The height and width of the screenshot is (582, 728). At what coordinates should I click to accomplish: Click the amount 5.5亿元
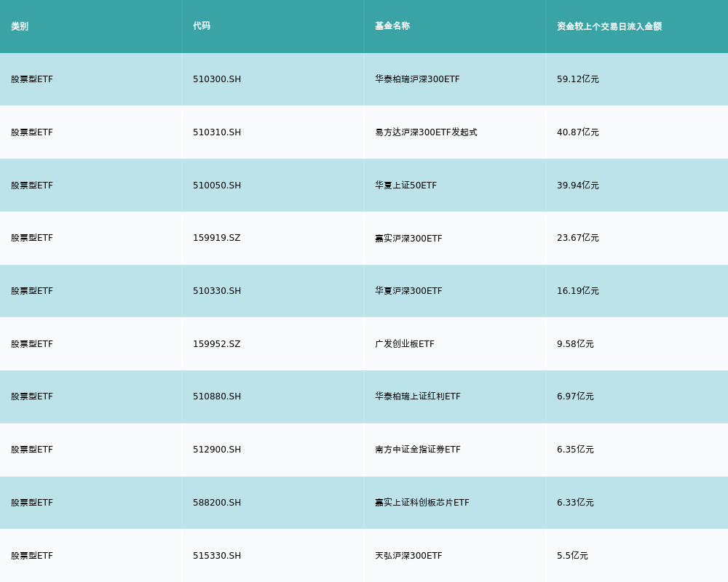point(572,556)
